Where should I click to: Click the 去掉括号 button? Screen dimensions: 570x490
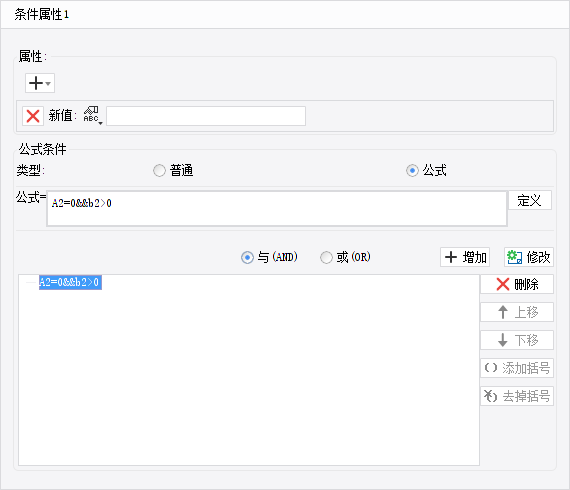517,396
